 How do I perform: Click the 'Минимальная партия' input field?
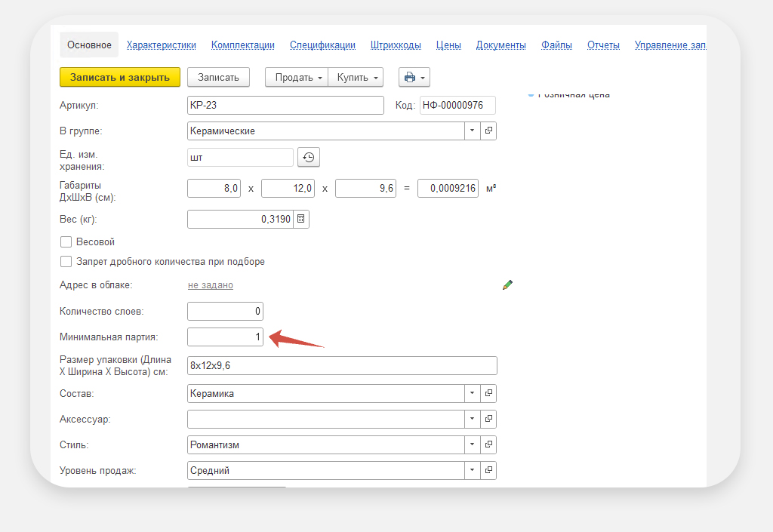(x=225, y=337)
